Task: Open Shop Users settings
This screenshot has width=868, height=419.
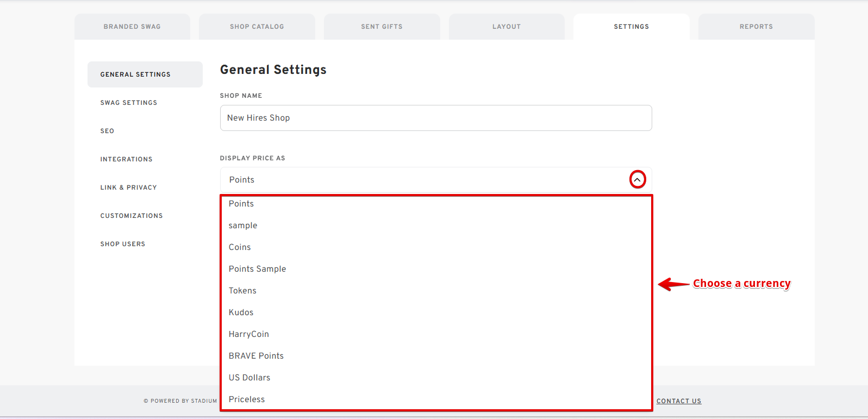Action: point(123,244)
